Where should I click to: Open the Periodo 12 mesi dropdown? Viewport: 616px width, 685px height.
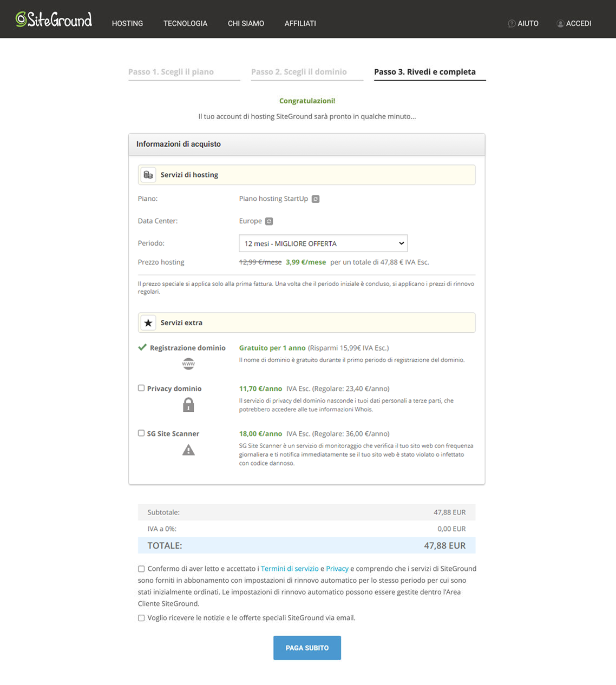pos(323,243)
